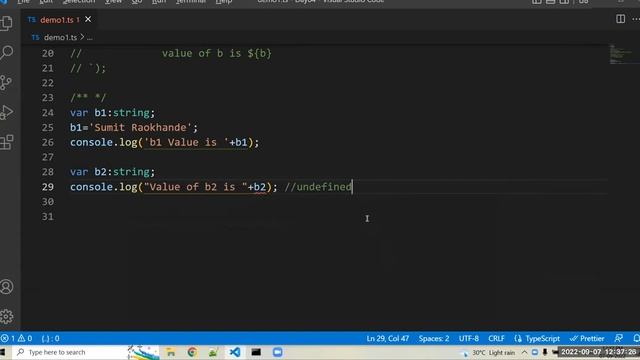Click the taskbar date and time
Screen dimensions: 640x360
598,352
